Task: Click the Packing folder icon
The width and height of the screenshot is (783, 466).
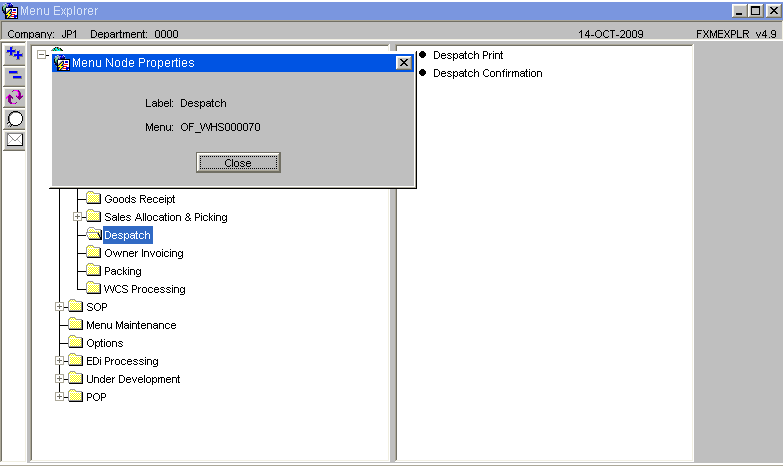Action: 93,270
